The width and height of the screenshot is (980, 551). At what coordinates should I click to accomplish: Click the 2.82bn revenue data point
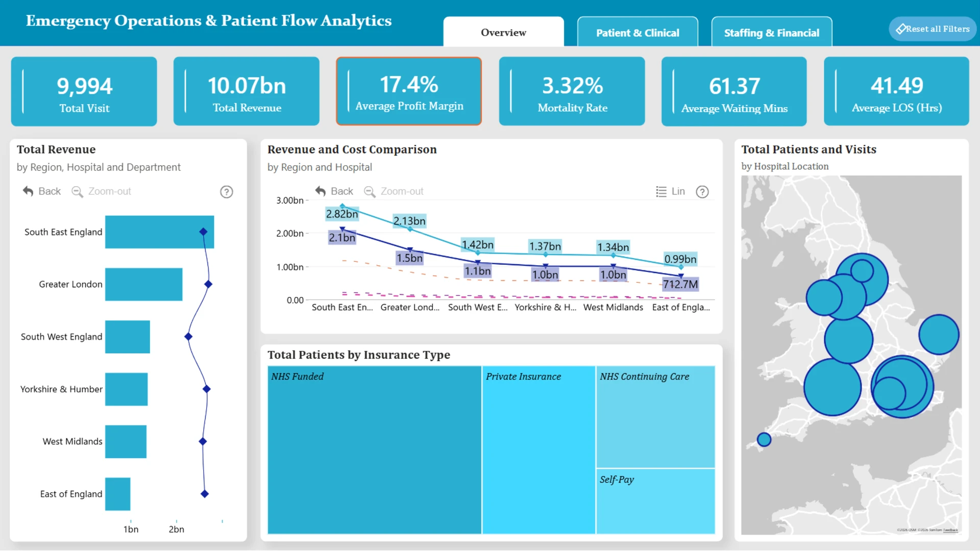[x=342, y=206]
